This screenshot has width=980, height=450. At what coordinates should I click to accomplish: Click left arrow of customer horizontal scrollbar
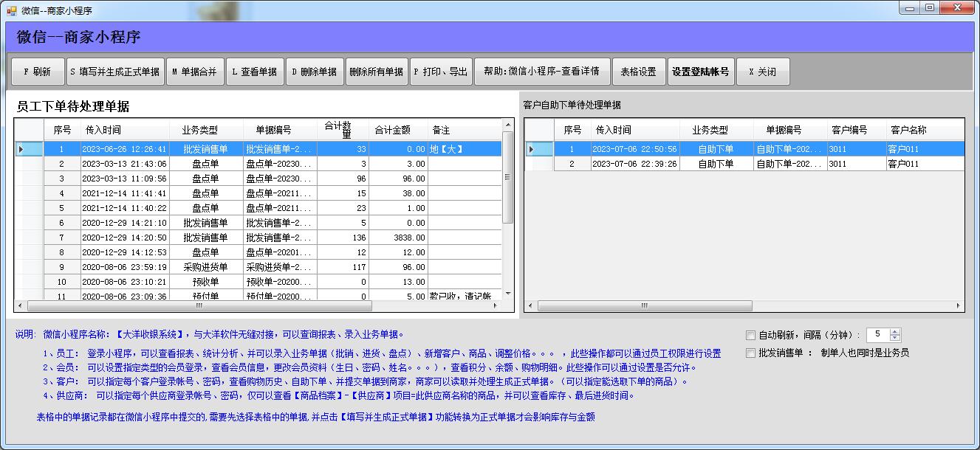[x=531, y=305]
